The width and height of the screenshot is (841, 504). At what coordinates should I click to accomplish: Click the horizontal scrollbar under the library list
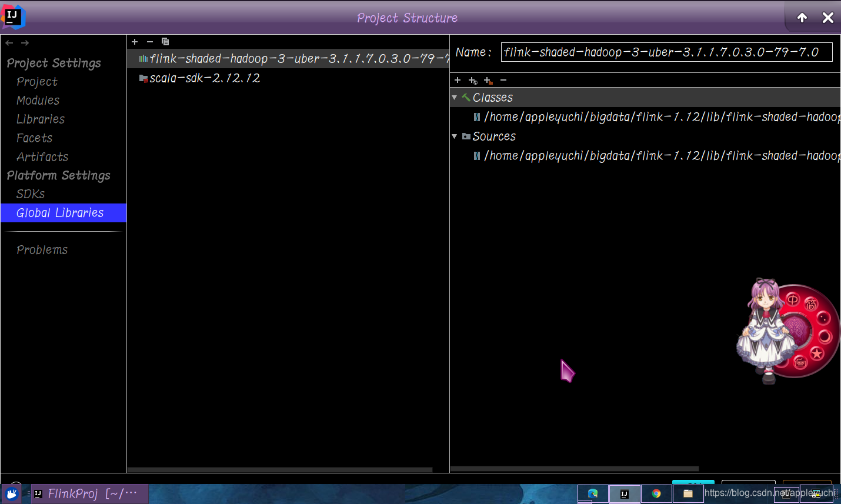click(279, 470)
